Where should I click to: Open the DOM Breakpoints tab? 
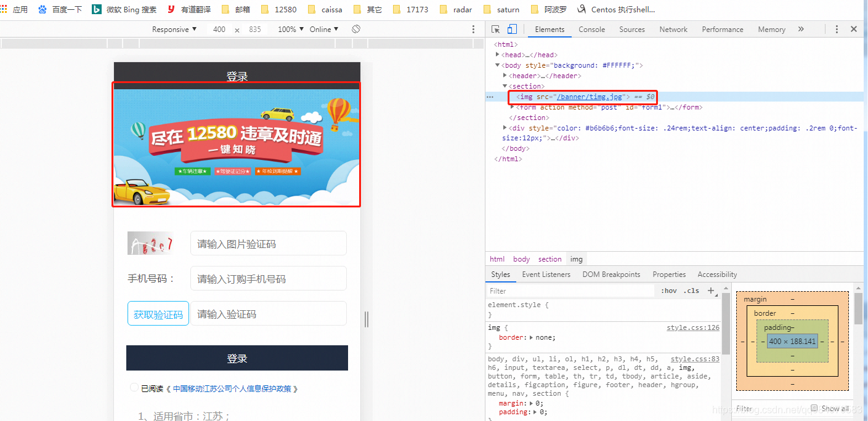point(611,275)
